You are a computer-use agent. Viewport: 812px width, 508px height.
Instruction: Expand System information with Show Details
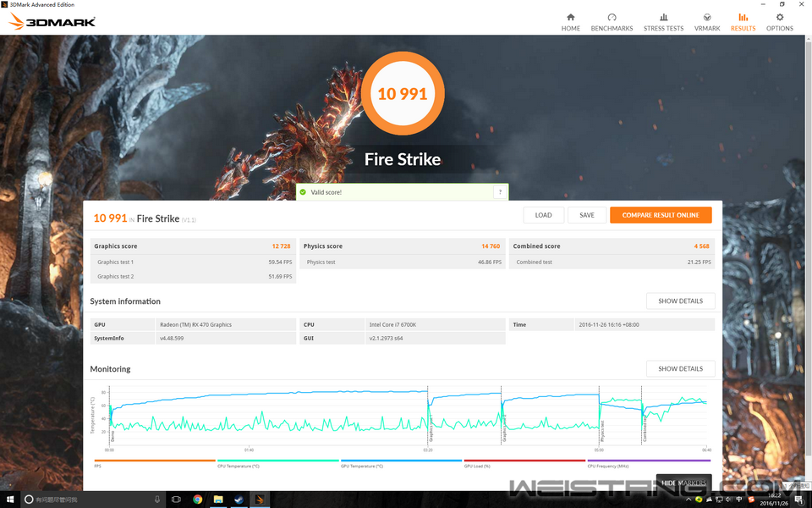[x=680, y=301]
